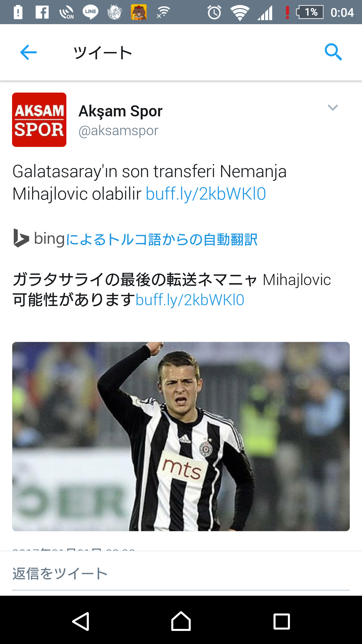Tap the Bing logo icon
This screenshot has width=362, height=644.
(x=21, y=238)
